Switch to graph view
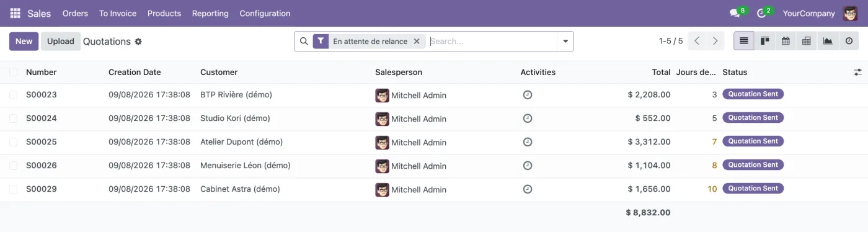 tap(828, 41)
